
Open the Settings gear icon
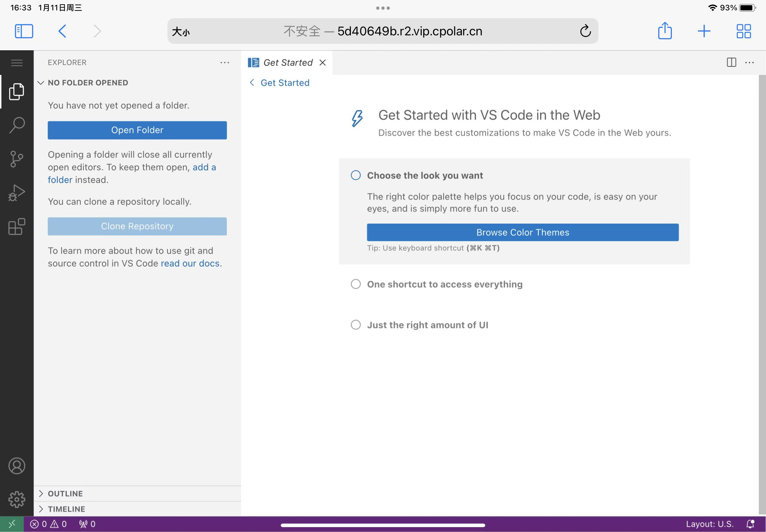pyautogui.click(x=16, y=499)
